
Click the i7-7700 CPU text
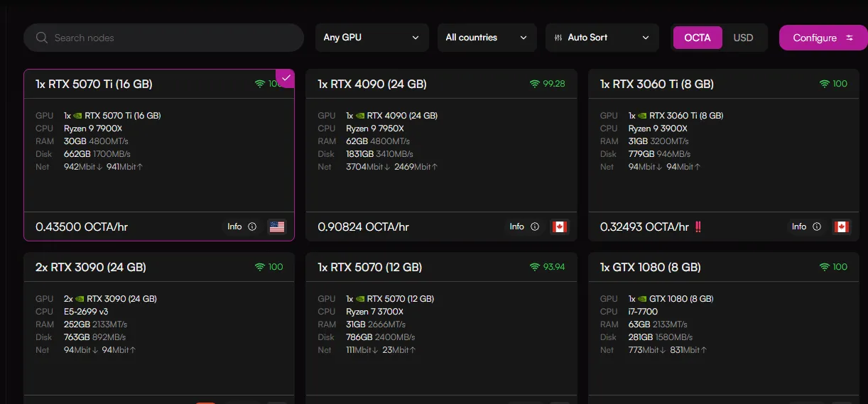[643, 312]
